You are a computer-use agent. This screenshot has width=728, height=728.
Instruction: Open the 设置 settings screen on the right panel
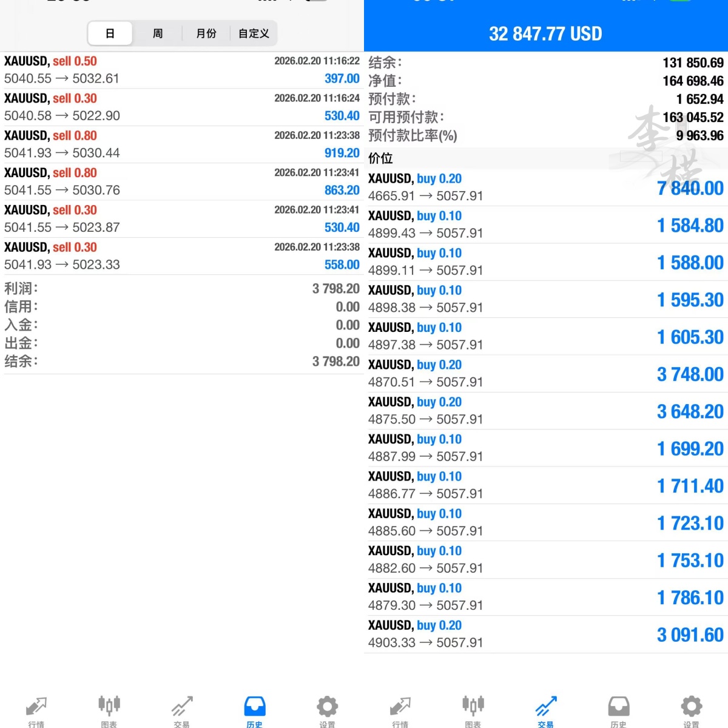[691, 710]
